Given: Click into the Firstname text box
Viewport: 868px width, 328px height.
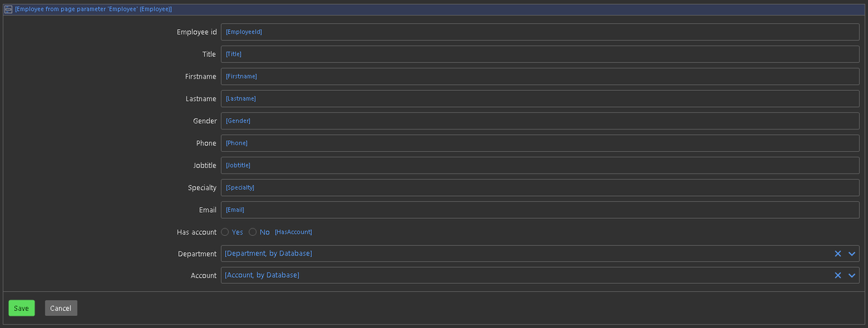Looking at the screenshot, I should pyautogui.click(x=540, y=77).
